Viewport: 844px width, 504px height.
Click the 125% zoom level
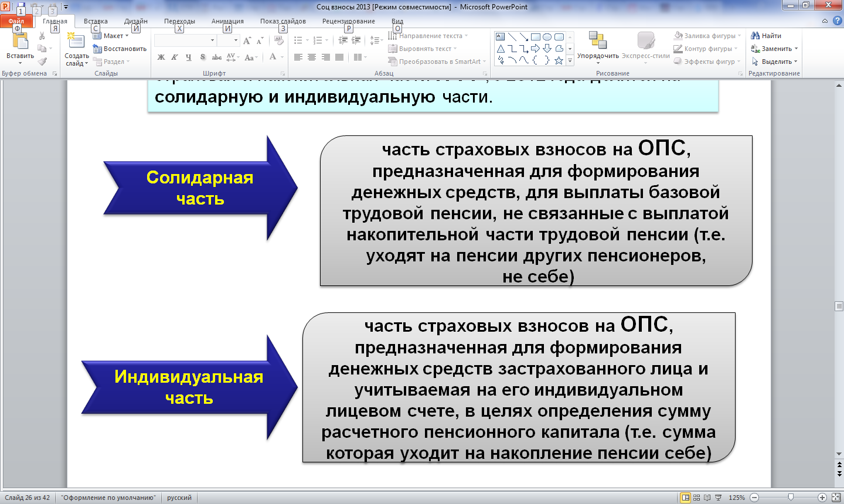(737, 498)
